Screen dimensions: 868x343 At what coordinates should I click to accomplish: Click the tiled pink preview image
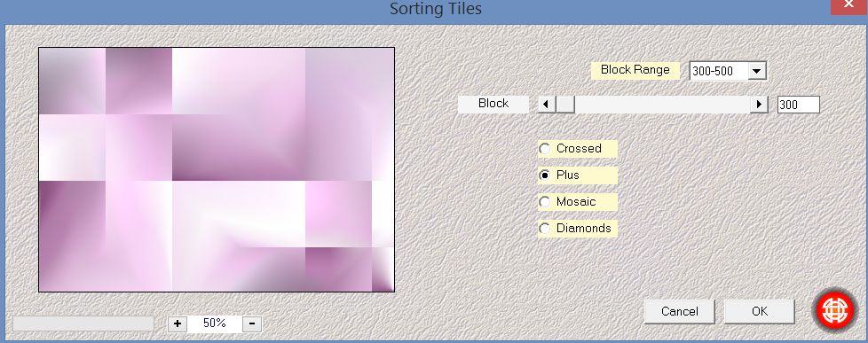click(x=217, y=169)
